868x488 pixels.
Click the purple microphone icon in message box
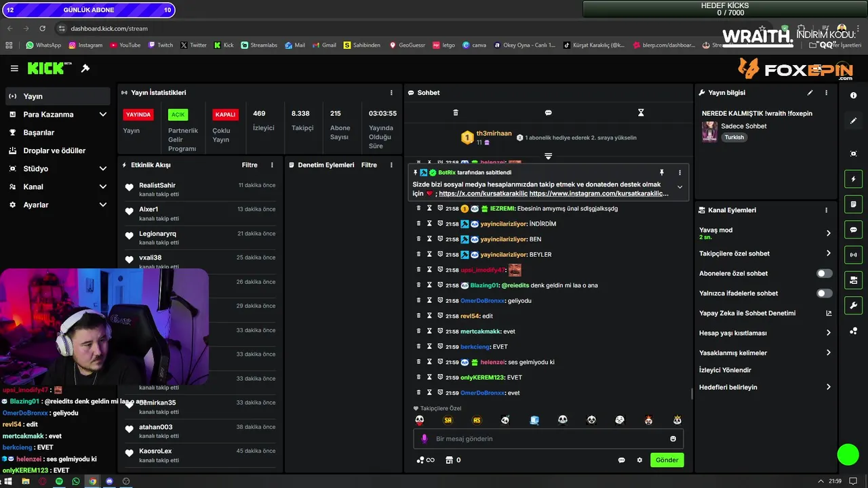click(425, 439)
